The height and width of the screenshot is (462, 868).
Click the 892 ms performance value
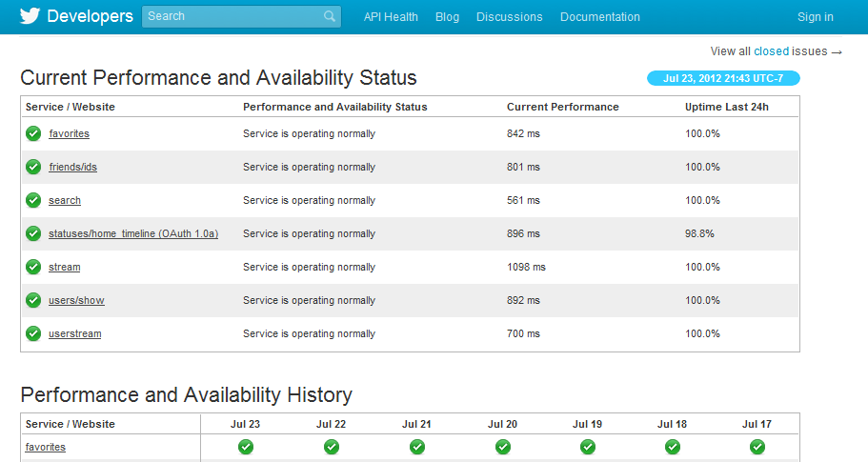[x=523, y=300]
